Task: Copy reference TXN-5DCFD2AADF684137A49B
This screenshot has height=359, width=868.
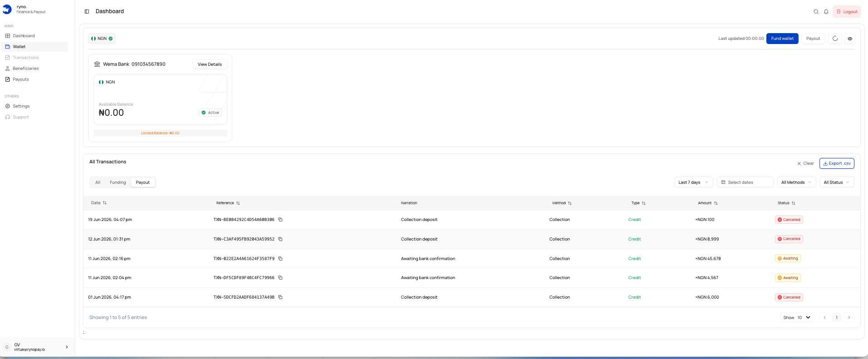Action: click(280, 297)
